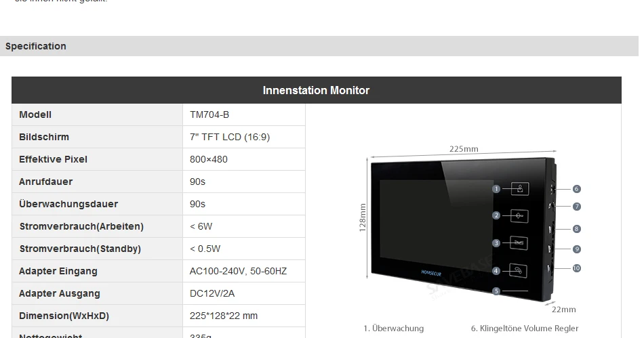The width and height of the screenshot is (644, 338).
Task: Click the Überwachungsdauer label cell
Action: point(98,204)
